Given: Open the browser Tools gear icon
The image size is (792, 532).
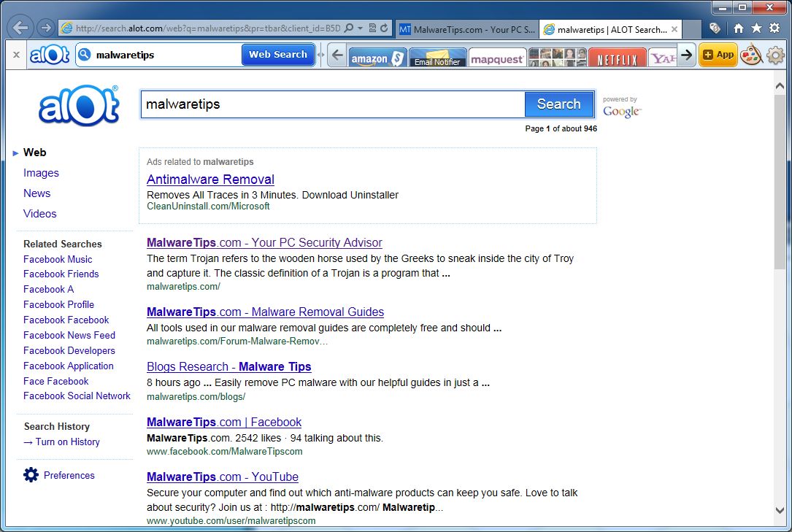Looking at the screenshot, I should tap(774, 28).
